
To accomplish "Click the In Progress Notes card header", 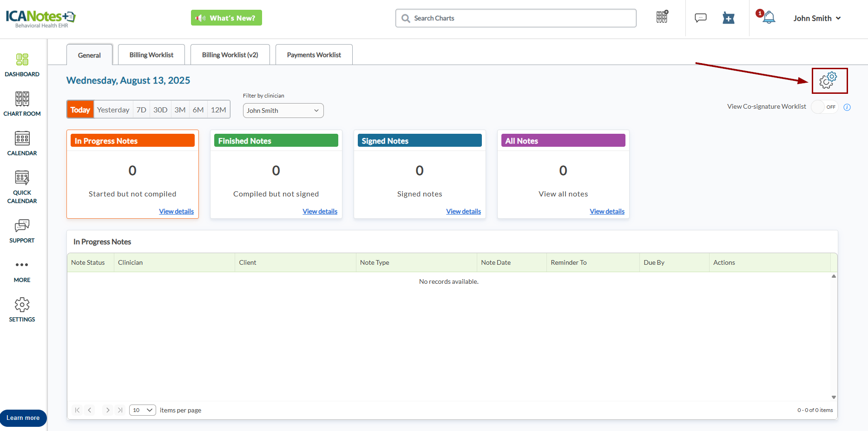I will (x=132, y=141).
